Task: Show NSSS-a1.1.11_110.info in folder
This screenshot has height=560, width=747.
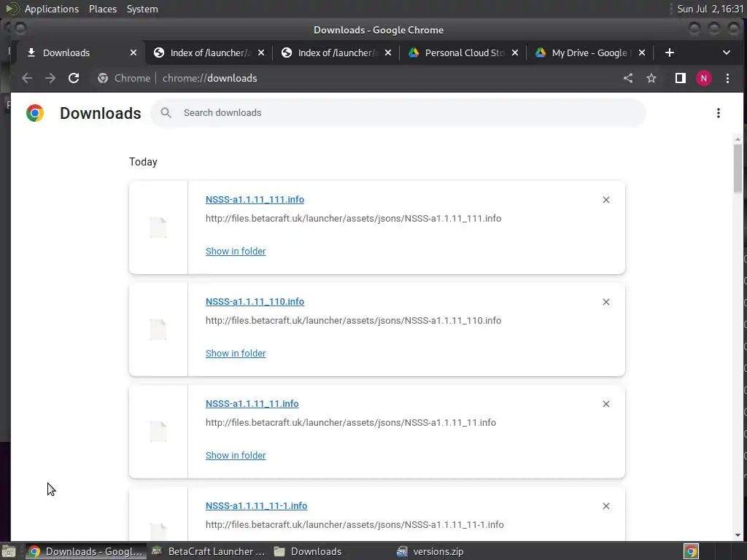Action: [236, 353]
